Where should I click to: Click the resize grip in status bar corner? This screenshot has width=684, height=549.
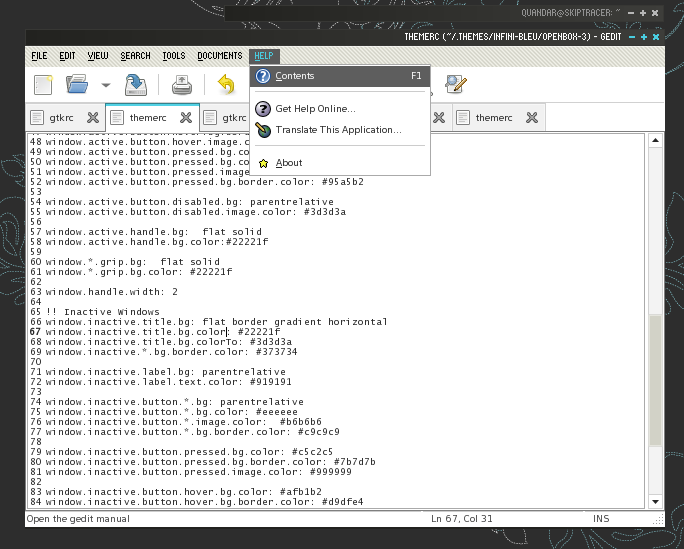coord(658,519)
